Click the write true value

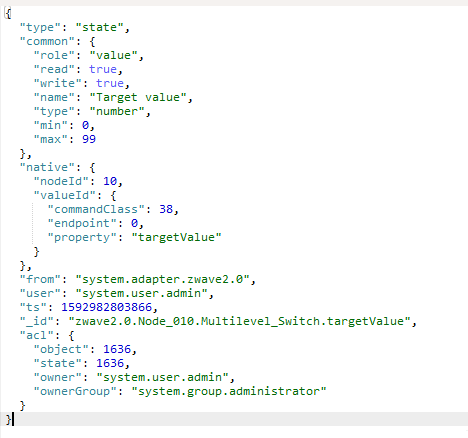pos(110,83)
